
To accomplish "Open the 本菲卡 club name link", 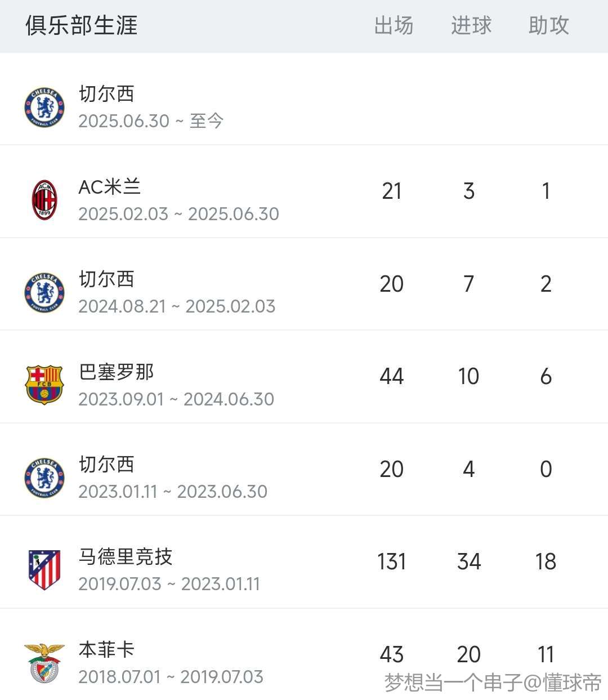I will (106, 649).
